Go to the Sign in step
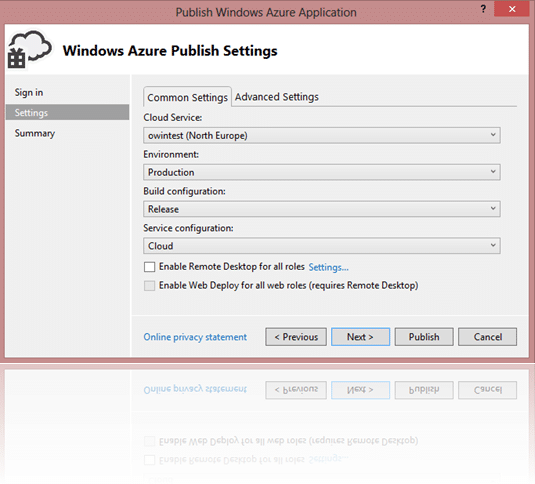 click(x=29, y=92)
